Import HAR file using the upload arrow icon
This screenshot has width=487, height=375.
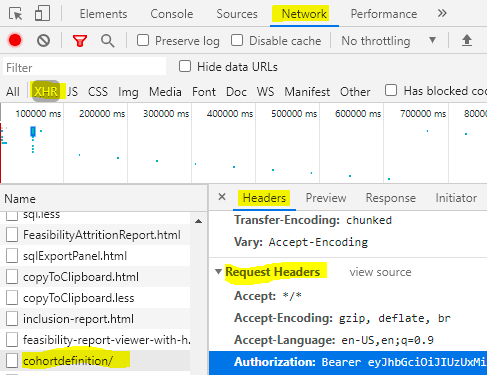coord(467,40)
